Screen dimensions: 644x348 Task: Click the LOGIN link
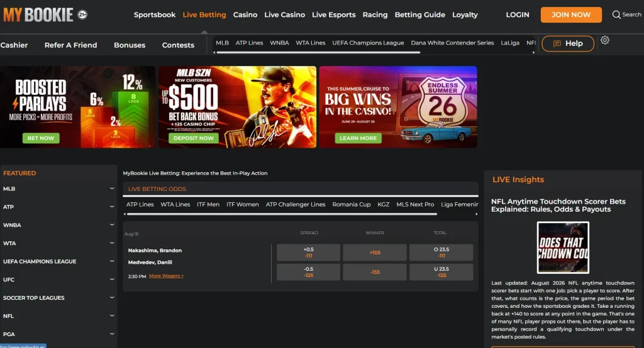coord(518,15)
